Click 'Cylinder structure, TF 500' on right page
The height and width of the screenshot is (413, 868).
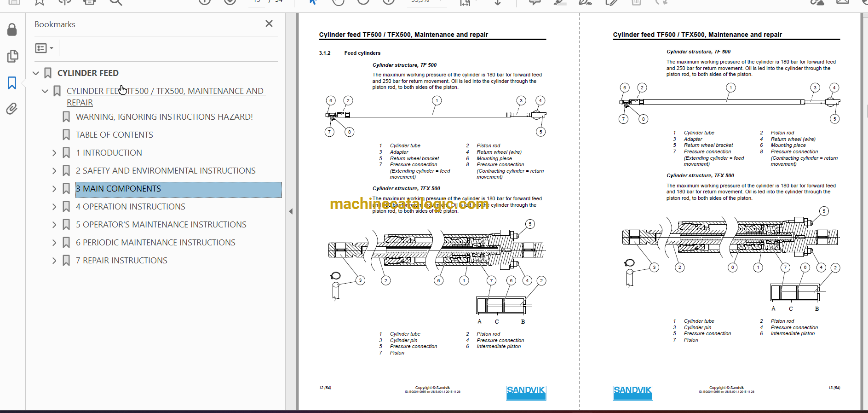(698, 52)
